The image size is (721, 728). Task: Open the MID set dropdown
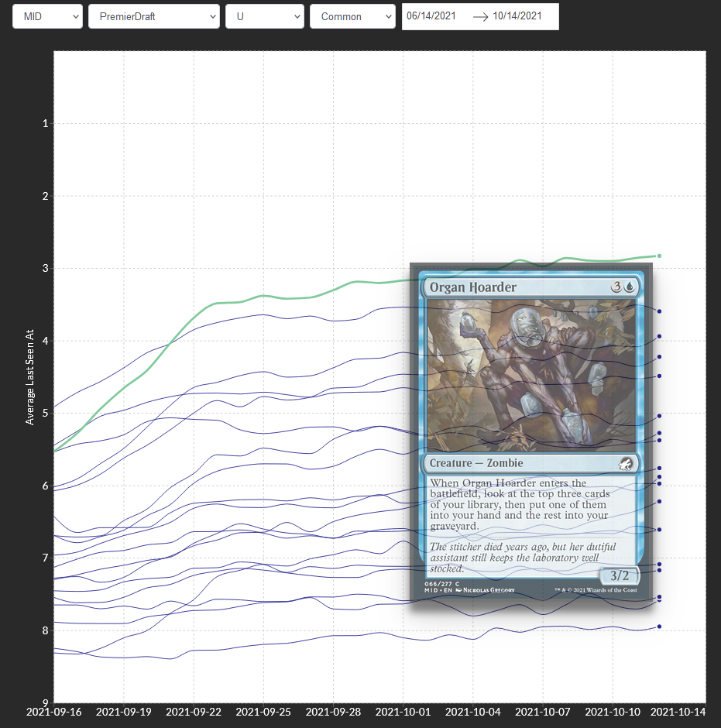[47, 17]
